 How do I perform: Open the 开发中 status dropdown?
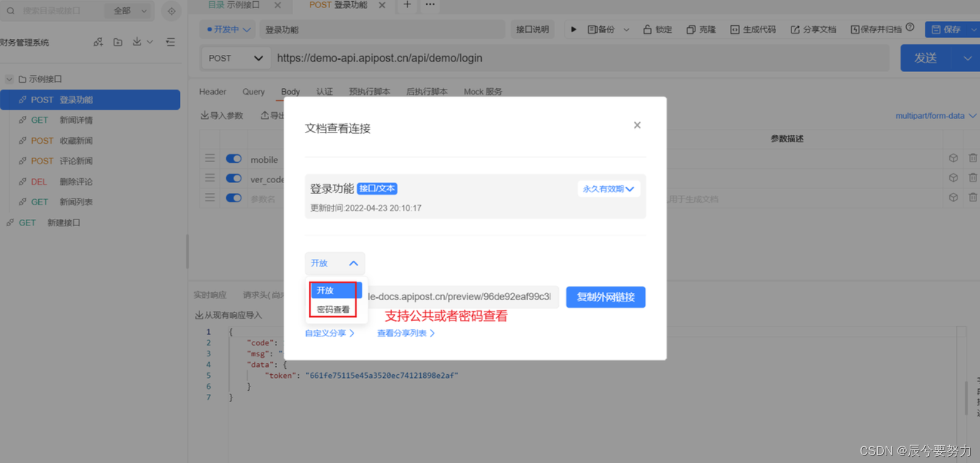click(228, 29)
